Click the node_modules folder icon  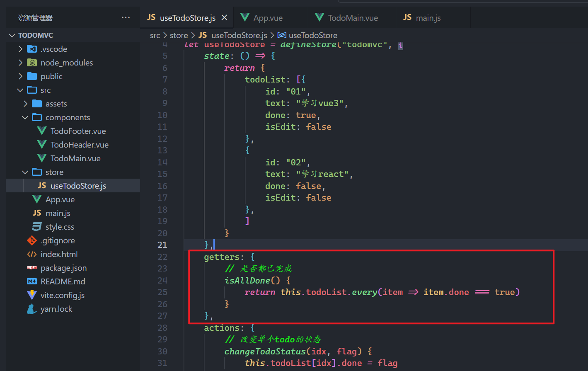pos(32,63)
